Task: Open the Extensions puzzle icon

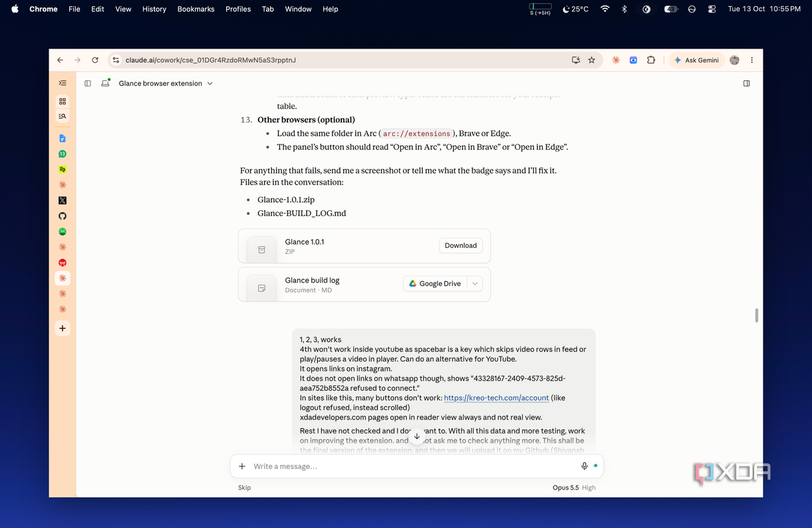Action: click(650, 60)
